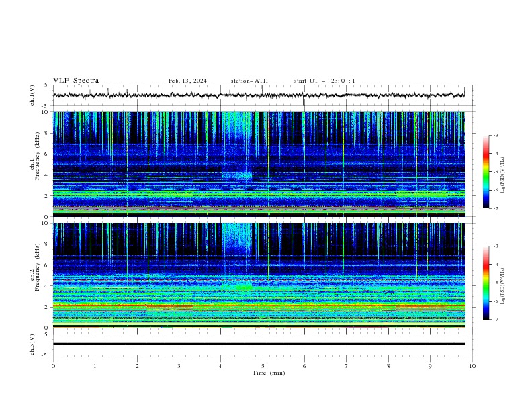This screenshot has height=411, width=532.
Task: Click the "3" tick on the time axis
Action: click(x=179, y=366)
